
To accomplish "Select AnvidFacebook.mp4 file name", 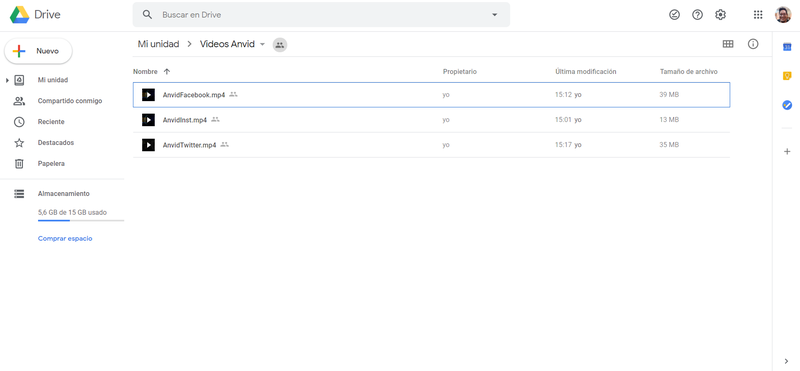I will 194,95.
